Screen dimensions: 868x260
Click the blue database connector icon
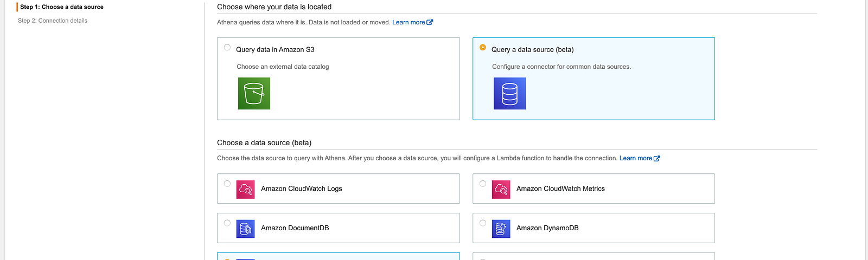(509, 93)
